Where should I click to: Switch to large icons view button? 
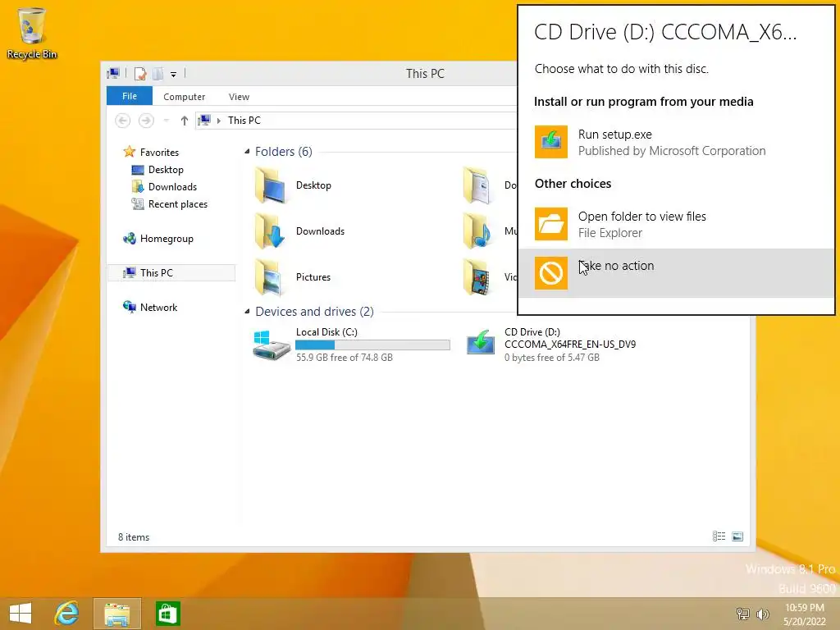pyautogui.click(x=737, y=536)
